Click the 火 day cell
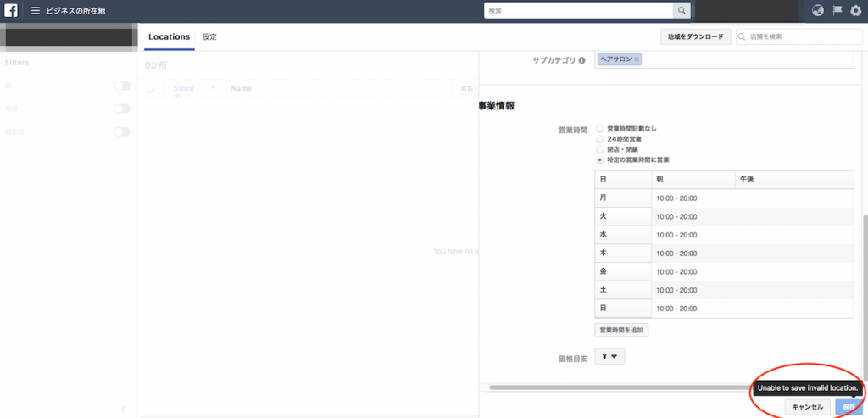 pos(623,216)
